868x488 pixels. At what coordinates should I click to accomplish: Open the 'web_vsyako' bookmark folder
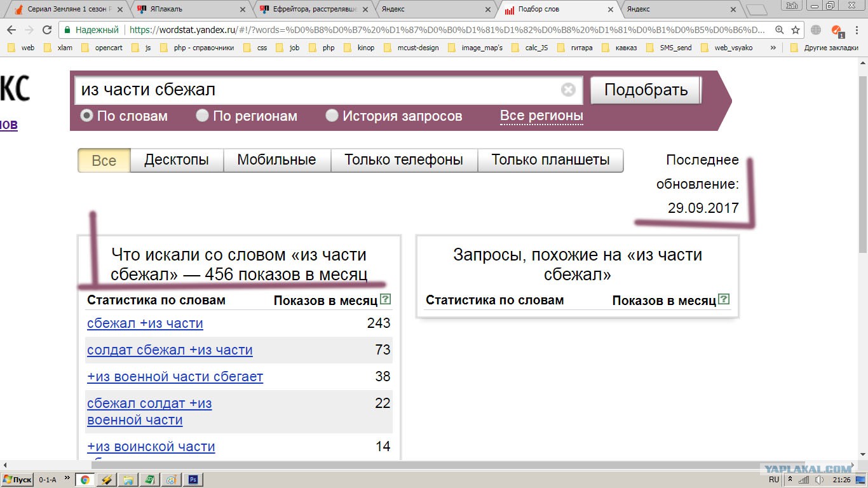(x=727, y=48)
